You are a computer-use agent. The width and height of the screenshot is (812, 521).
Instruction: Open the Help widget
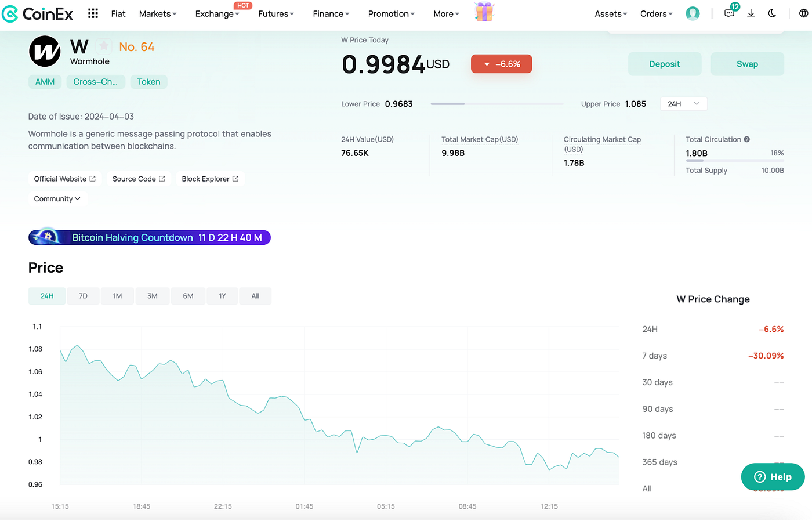(x=773, y=476)
